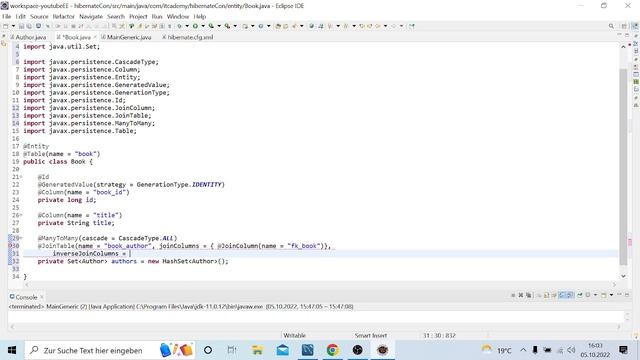Click the Coverage run toolbar icon
Viewport: 640px width, 360px height.
(x=211, y=26)
